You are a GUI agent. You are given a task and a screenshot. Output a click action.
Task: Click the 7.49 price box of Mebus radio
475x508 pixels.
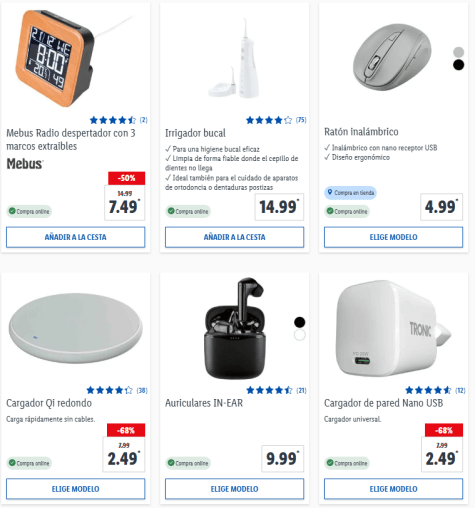click(x=125, y=203)
